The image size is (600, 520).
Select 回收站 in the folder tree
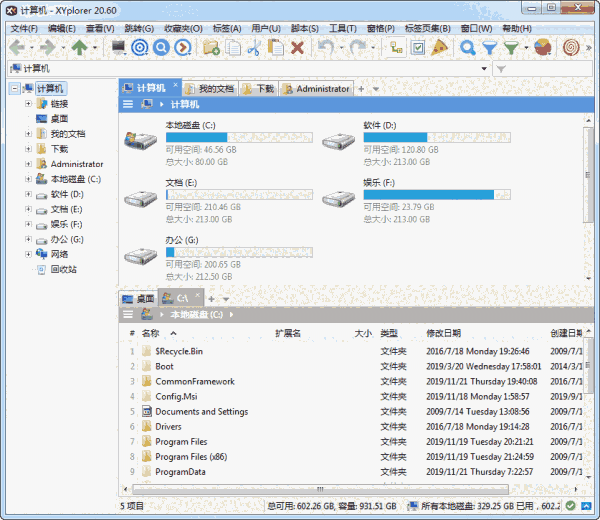click(64, 269)
